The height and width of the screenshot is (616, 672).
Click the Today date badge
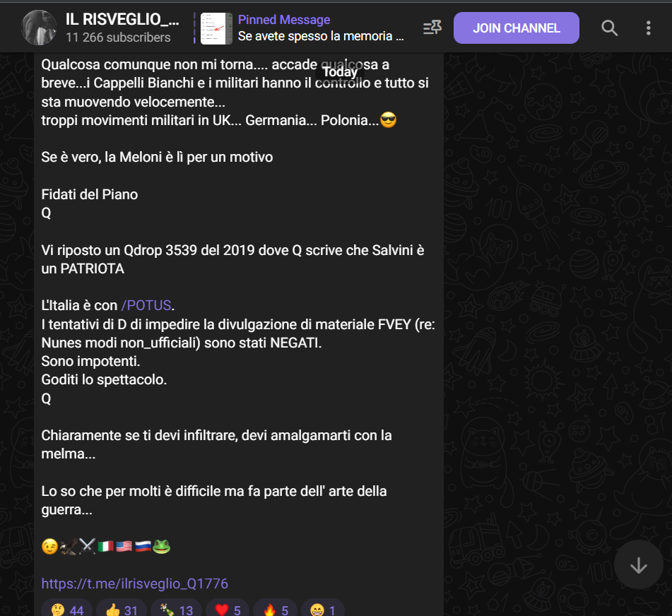click(x=340, y=71)
